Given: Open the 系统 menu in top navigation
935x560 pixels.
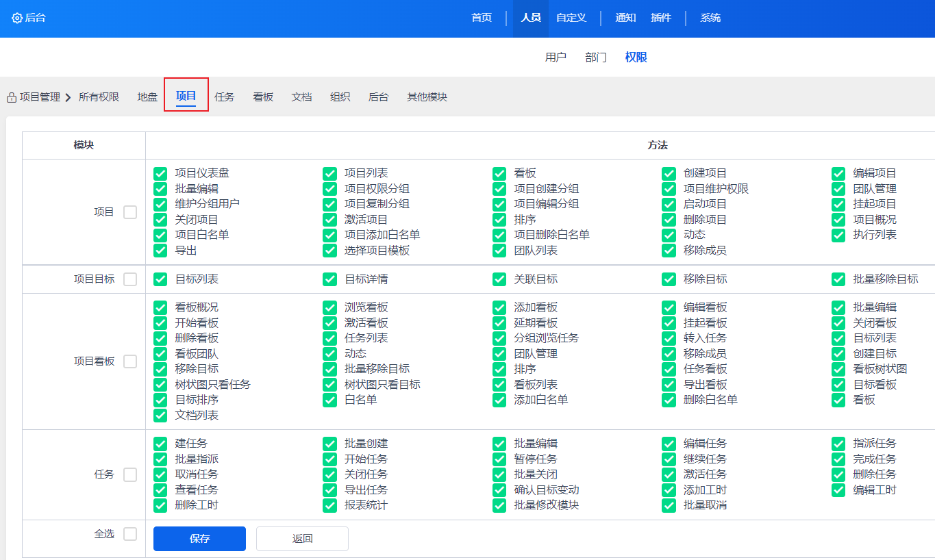Looking at the screenshot, I should pyautogui.click(x=710, y=18).
